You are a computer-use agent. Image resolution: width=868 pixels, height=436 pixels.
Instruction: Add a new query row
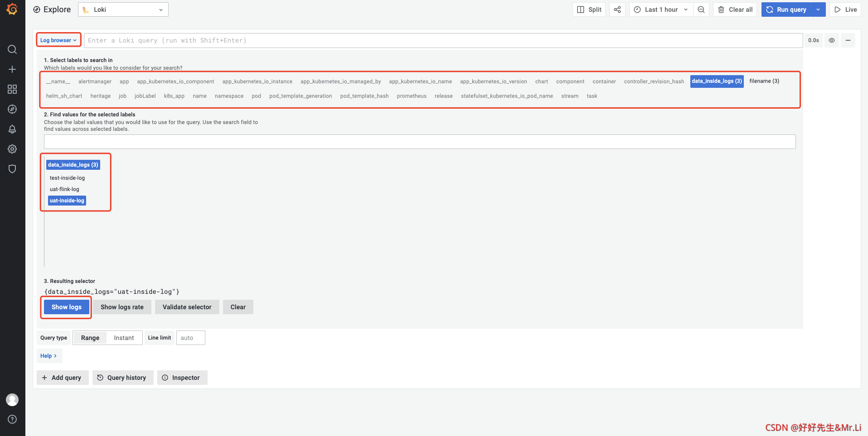pos(62,378)
